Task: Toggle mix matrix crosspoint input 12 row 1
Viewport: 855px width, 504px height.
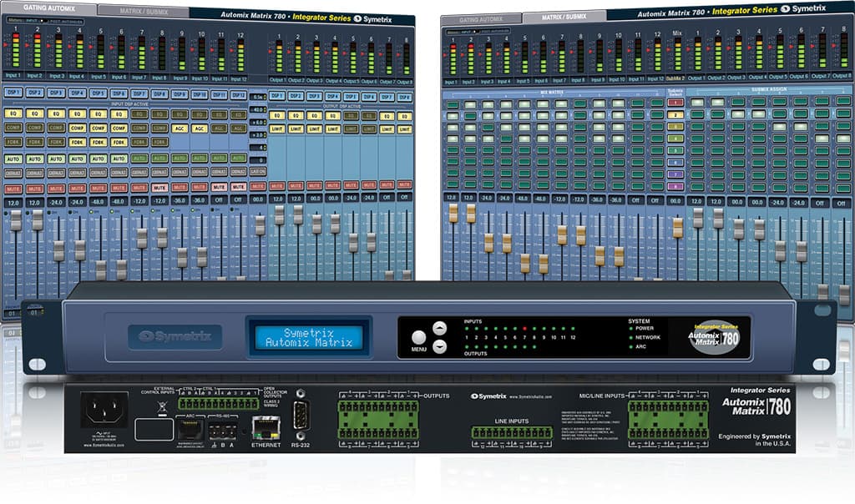Action: 656,102
